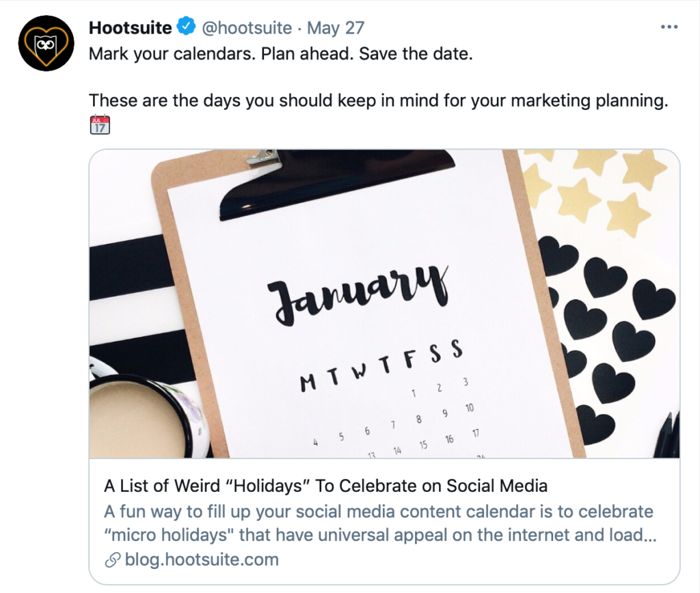
Task: Follow the blog.hootsuite.com link
Action: tap(202, 560)
